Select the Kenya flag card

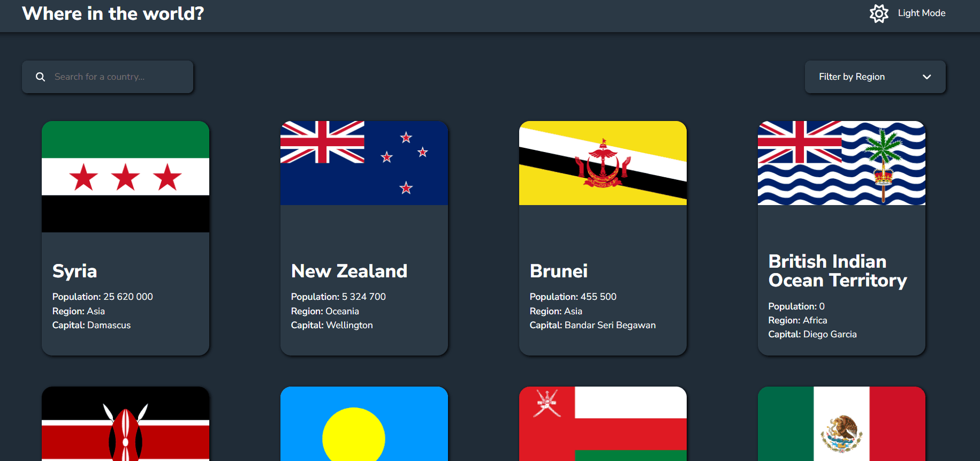click(125, 424)
